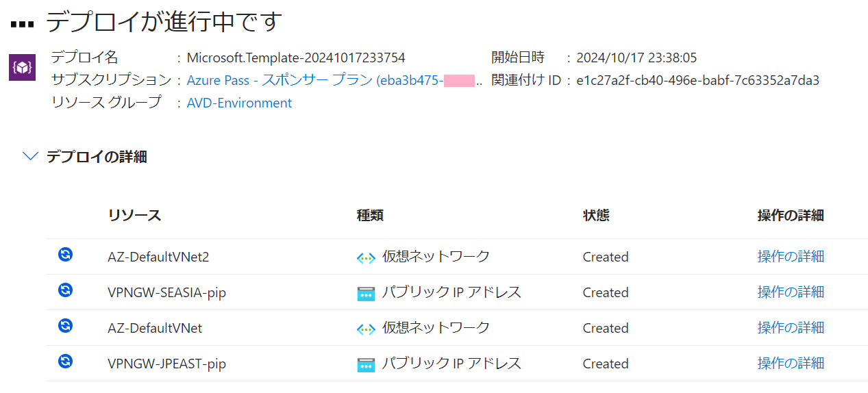Screen dimensions: 868x393
Task: Click the deployment name Microsoft.Template-20241017233754
Action: click(x=296, y=58)
